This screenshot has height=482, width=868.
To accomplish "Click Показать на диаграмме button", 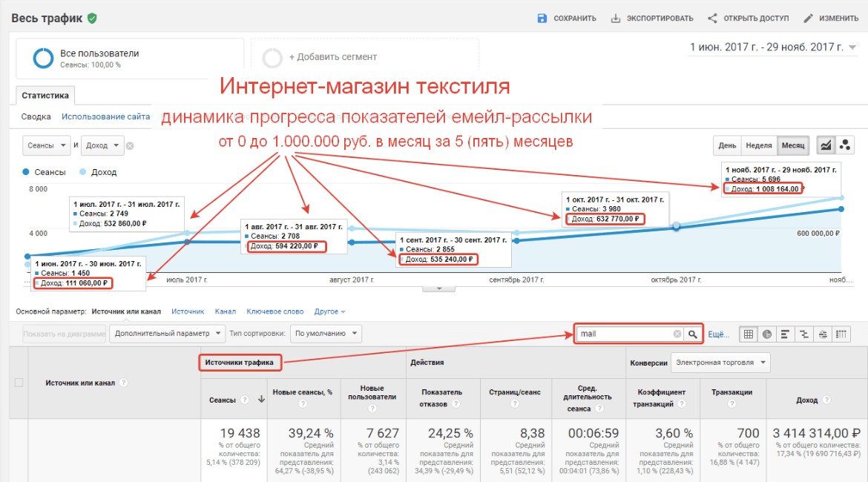I will click(x=65, y=334).
